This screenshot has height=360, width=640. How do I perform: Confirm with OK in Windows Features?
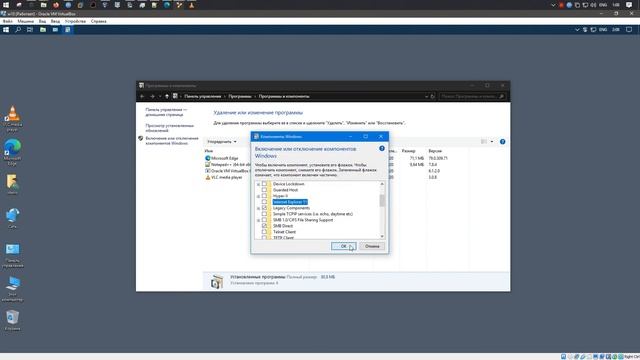coord(343,246)
